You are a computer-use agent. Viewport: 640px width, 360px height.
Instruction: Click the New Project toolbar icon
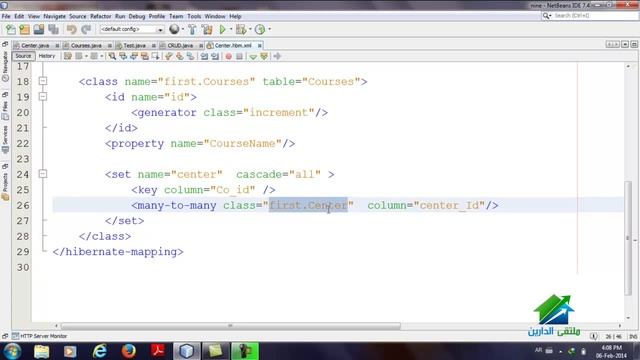[25, 29]
